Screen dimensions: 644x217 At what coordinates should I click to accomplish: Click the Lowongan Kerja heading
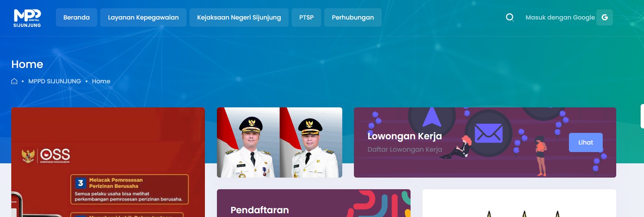click(x=405, y=136)
